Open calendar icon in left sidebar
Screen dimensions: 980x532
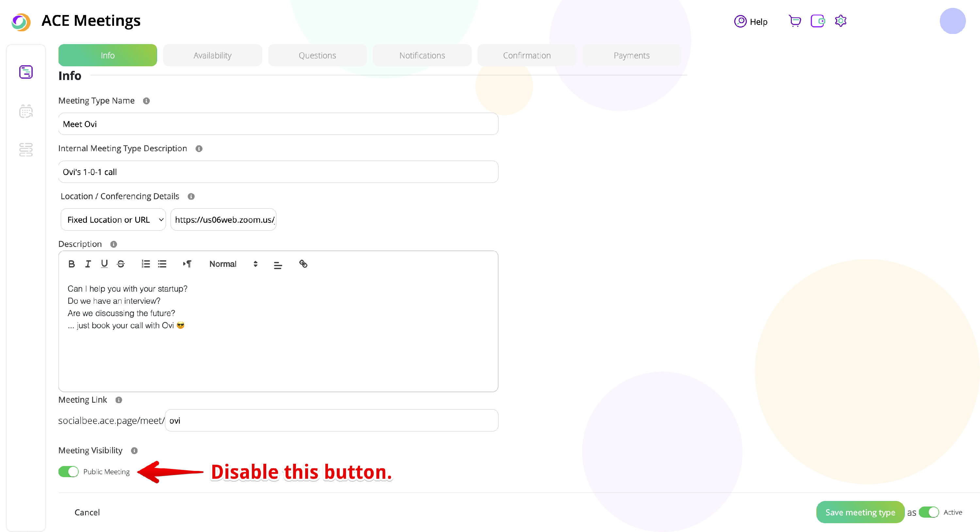[x=26, y=111]
